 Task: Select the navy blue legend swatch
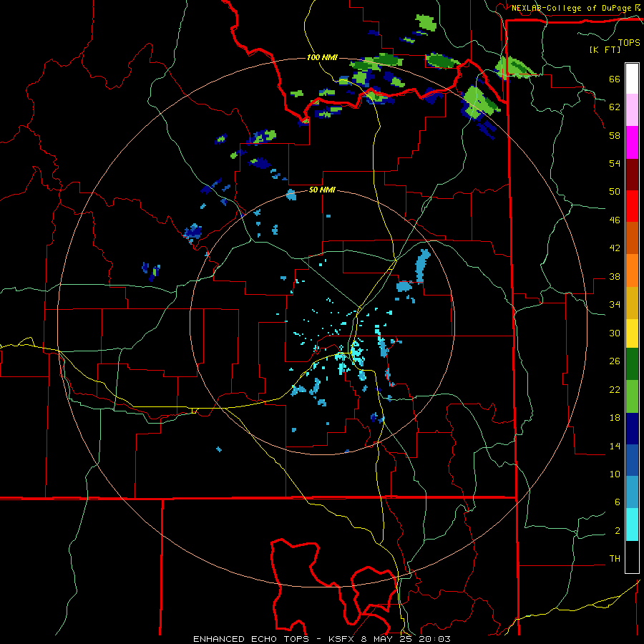click(632, 429)
